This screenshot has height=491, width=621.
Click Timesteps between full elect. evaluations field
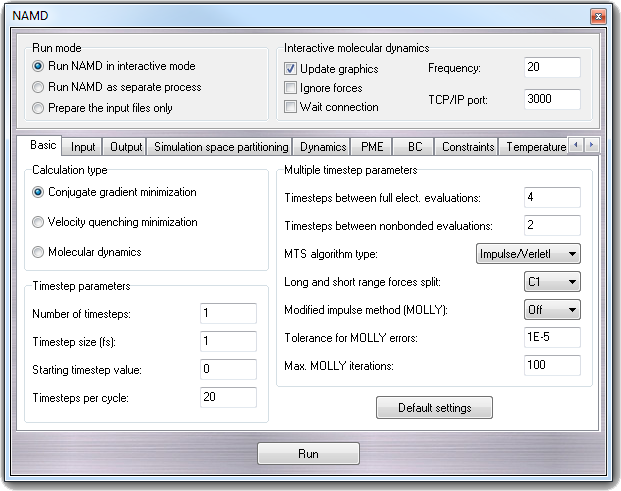(x=552, y=197)
